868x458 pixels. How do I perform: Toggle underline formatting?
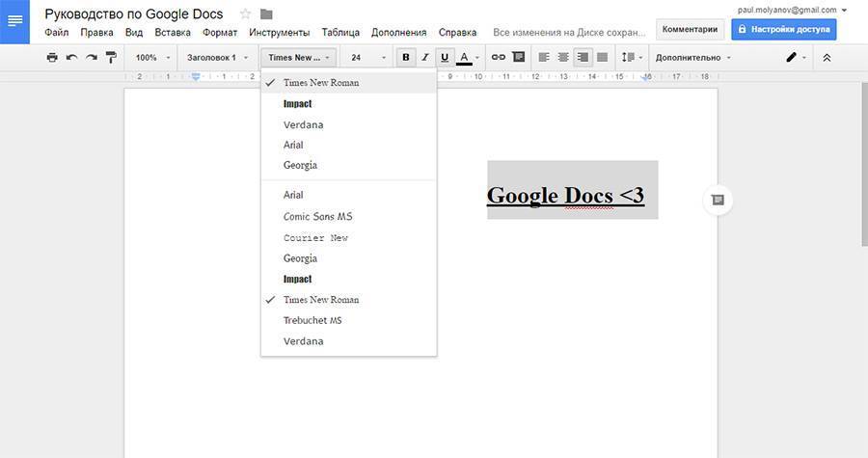coord(445,57)
